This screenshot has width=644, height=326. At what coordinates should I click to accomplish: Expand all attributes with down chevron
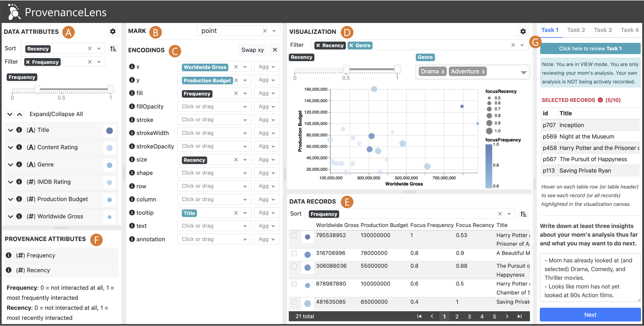click(10, 114)
